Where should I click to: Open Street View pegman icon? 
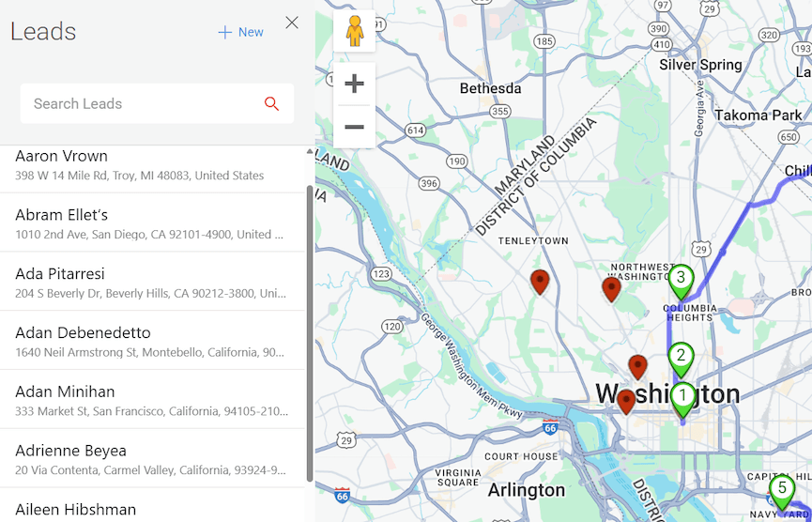click(x=354, y=31)
